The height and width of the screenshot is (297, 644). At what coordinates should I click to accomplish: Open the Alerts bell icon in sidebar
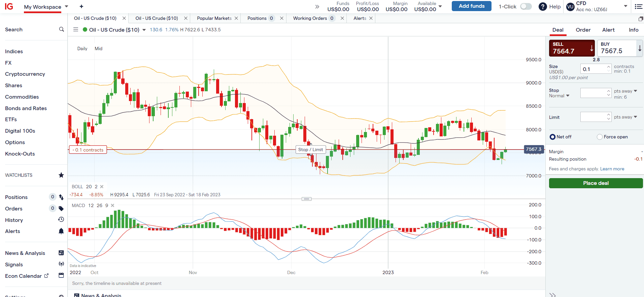click(61, 231)
